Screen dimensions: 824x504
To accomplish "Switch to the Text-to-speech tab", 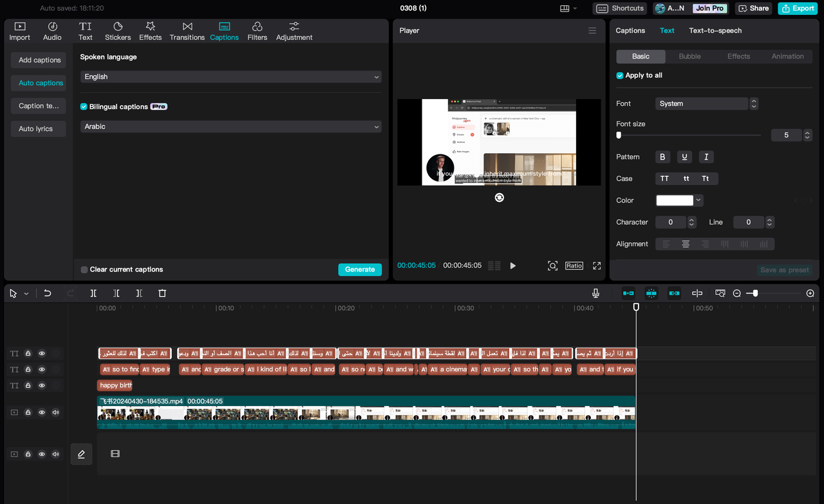I will pos(714,30).
